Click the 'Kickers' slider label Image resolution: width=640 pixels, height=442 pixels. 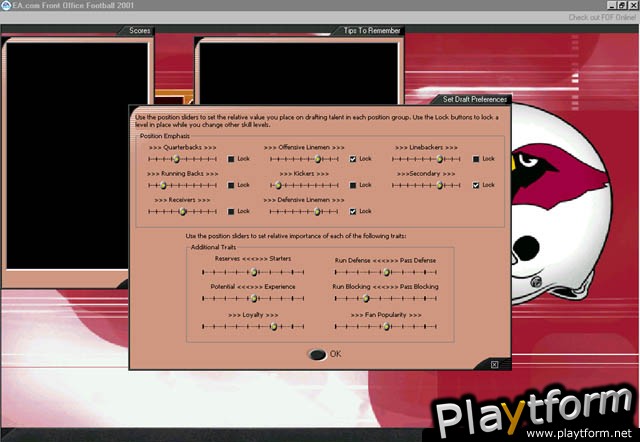point(304,174)
